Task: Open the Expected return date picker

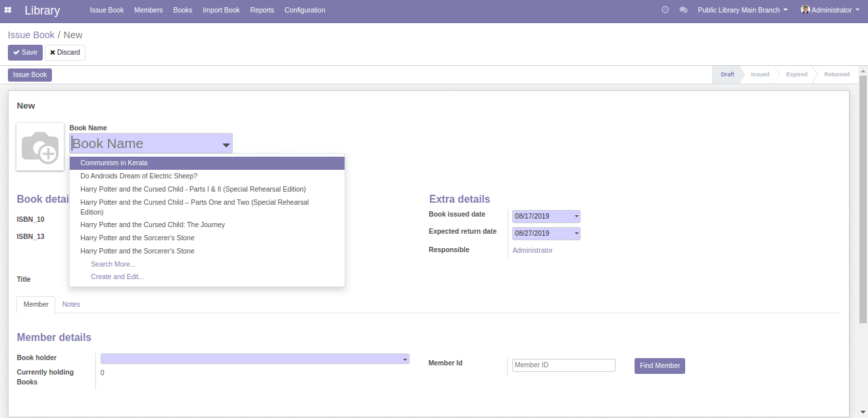Action: coord(546,233)
